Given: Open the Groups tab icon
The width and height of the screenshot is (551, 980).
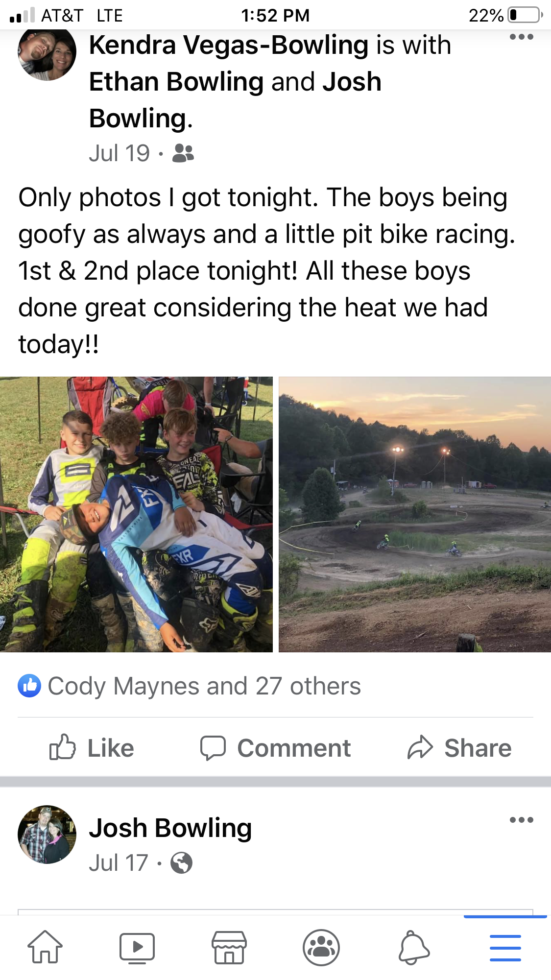Looking at the screenshot, I should [x=321, y=947].
